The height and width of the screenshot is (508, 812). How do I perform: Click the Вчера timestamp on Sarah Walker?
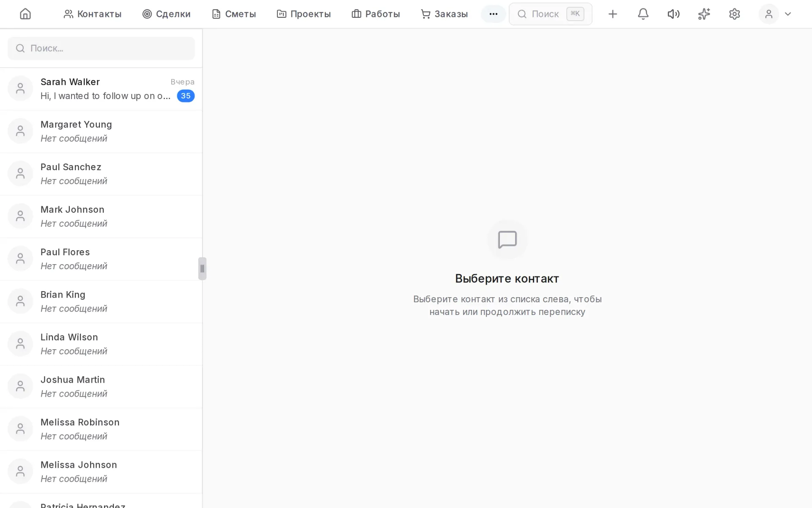click(x=182, y=82)
